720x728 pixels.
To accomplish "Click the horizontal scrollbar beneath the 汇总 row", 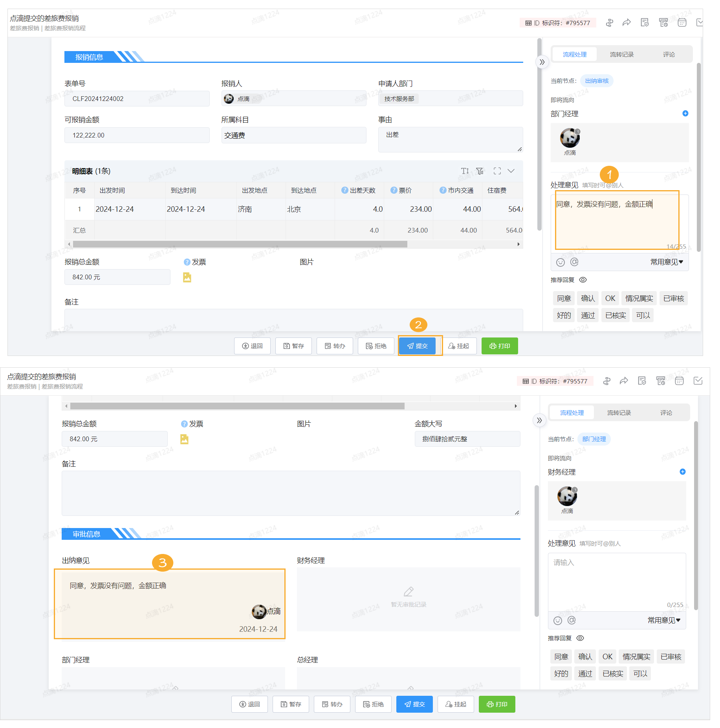I will 240,244.
